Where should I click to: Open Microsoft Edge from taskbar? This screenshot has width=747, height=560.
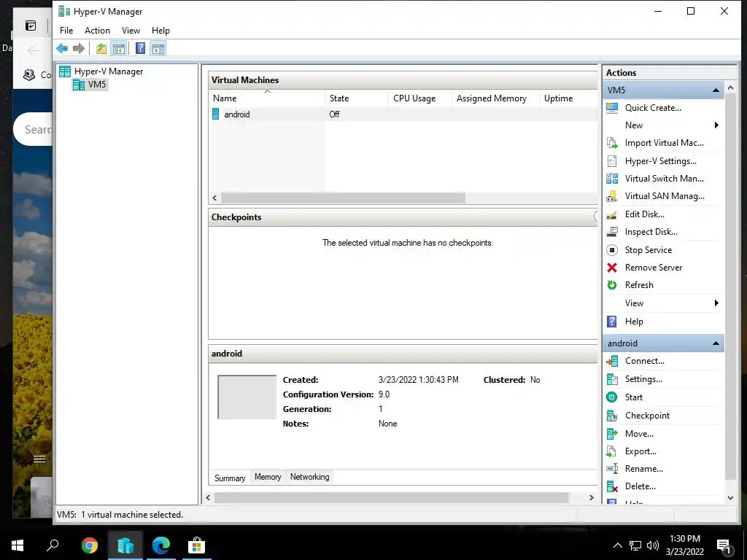[x=160, y=545]
